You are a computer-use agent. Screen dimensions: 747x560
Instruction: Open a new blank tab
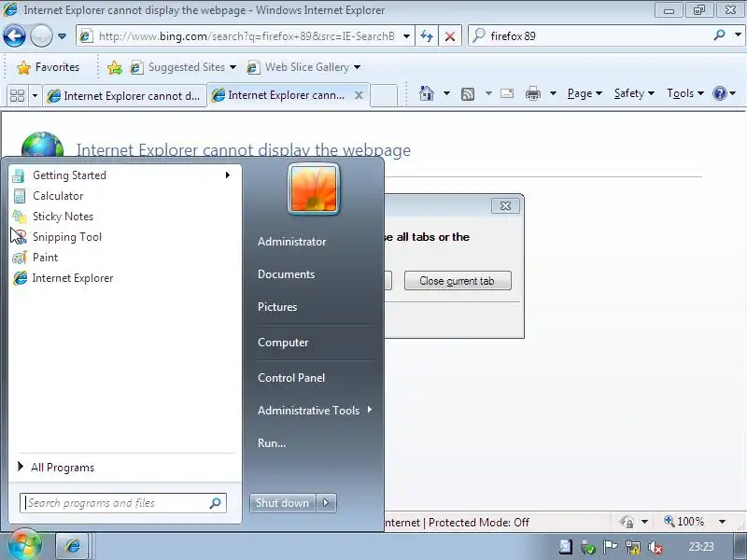click(x=384, y=95)
